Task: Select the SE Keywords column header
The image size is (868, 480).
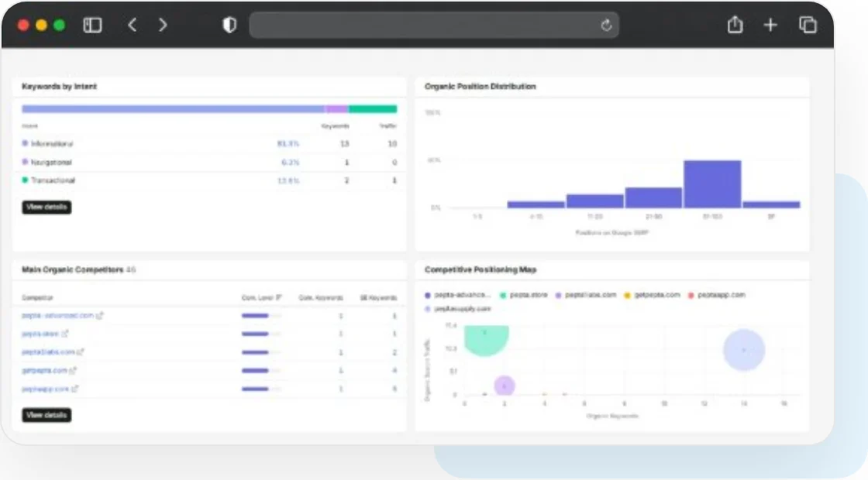Action: [379, 297]
